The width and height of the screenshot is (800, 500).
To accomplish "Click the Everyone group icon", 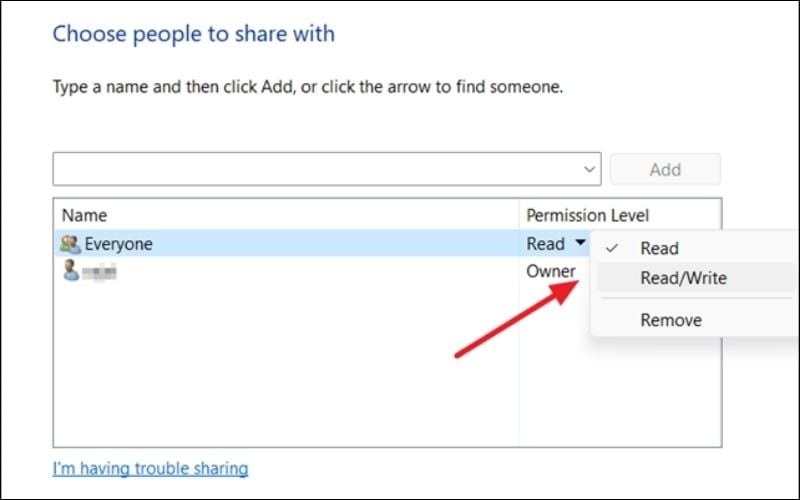I will pos(71,243).
